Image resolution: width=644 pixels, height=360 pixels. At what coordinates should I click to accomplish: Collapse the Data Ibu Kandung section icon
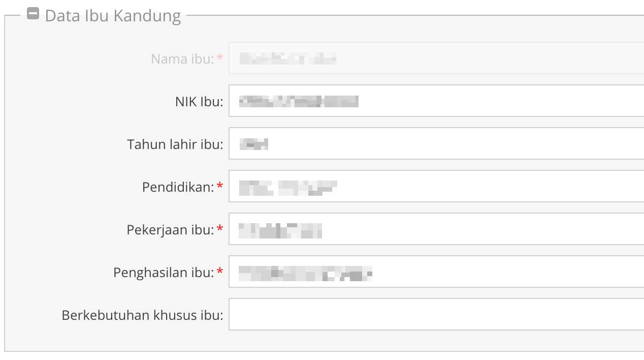33,14
